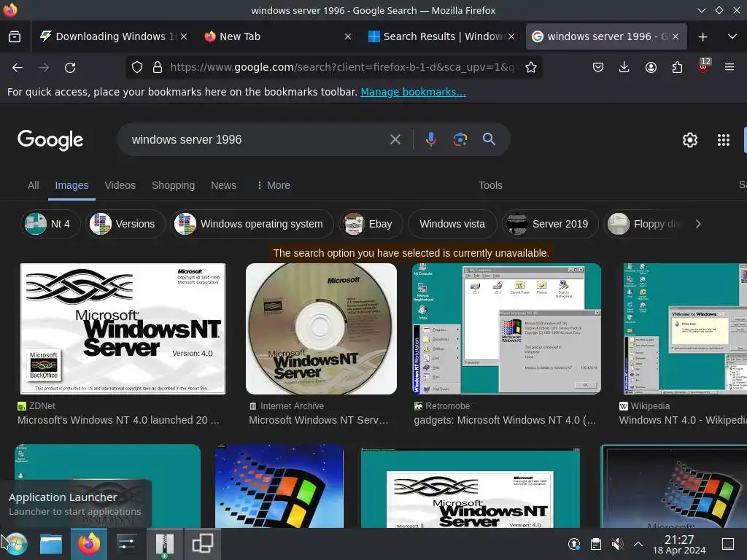Open the file manager from taskbar
The width and height of the screenshot is (747, 560).
[51, 544]
